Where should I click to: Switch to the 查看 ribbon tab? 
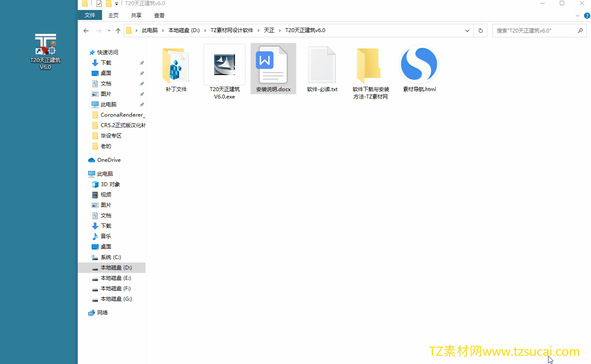pos(159,15)
